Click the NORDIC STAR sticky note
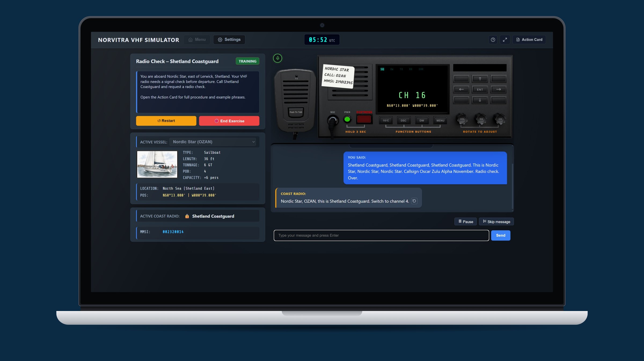The width and height of the screenshot is (644, 361). 338,76
